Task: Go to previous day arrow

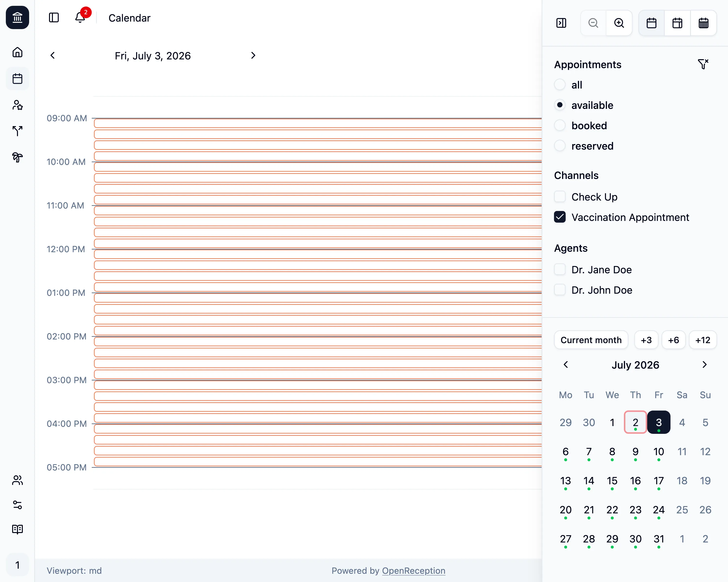Action: tap(53, 55)
